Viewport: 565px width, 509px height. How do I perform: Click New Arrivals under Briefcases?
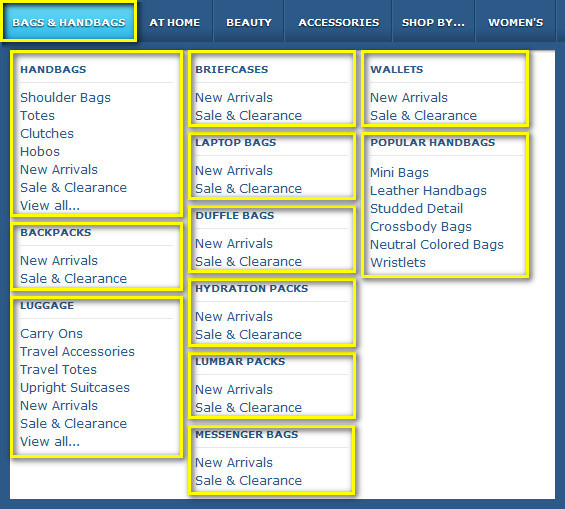(234, 98)
